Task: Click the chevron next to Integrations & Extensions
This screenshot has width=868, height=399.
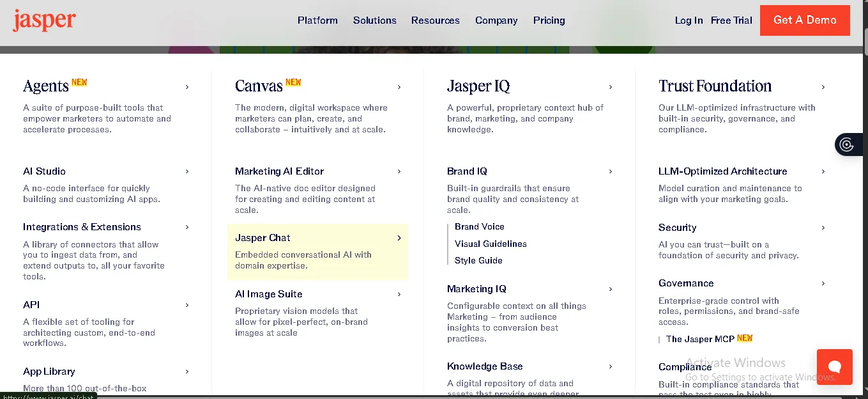Action: pyautogui.click(x=187, y=227)
